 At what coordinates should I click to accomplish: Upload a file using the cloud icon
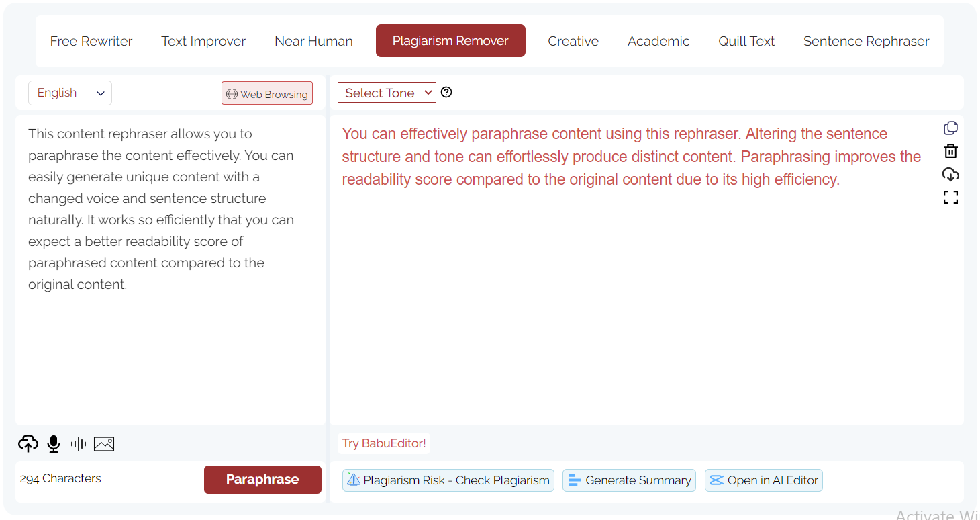coord(28,443)
